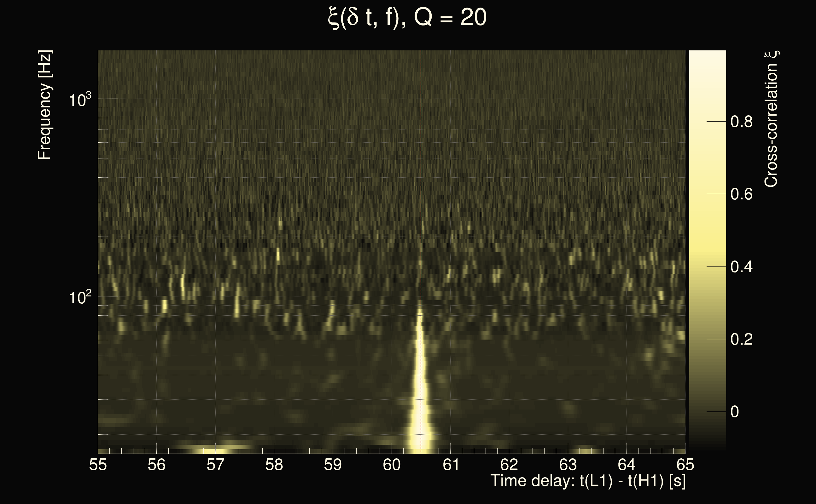Click the x-axis tick label 55
Viewport: 816px width, 504px height.
98,465
